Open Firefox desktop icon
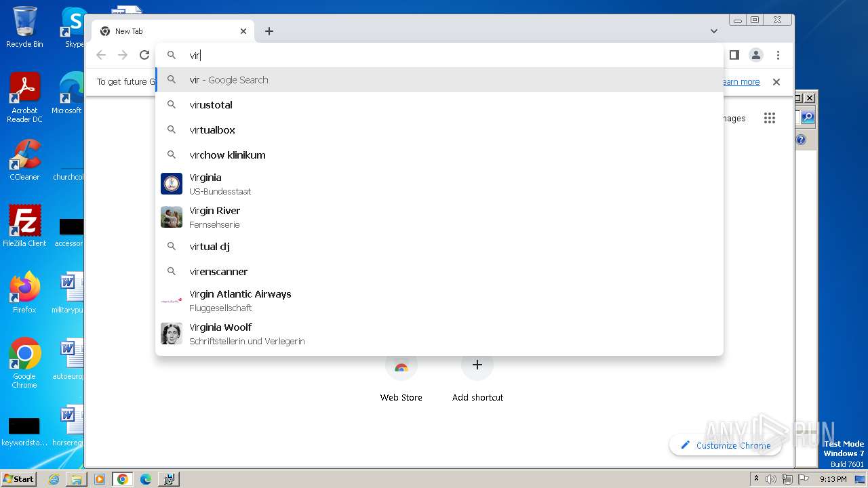Screen dimensions: 868x488 tap(24, 293)
